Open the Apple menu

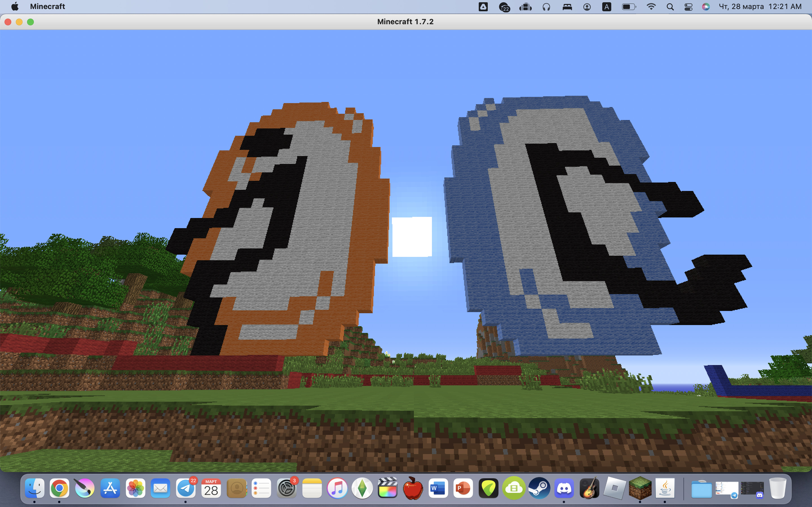click(x=15, y=6)
